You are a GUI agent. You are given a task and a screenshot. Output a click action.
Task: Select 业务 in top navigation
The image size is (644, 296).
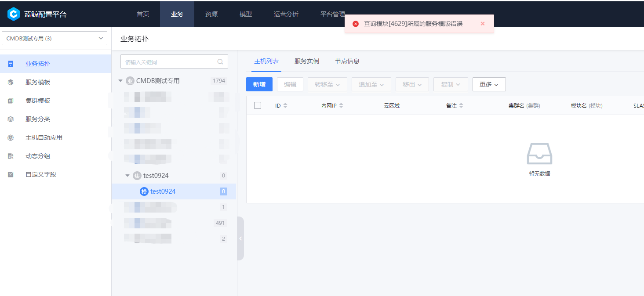pos(177,14)
